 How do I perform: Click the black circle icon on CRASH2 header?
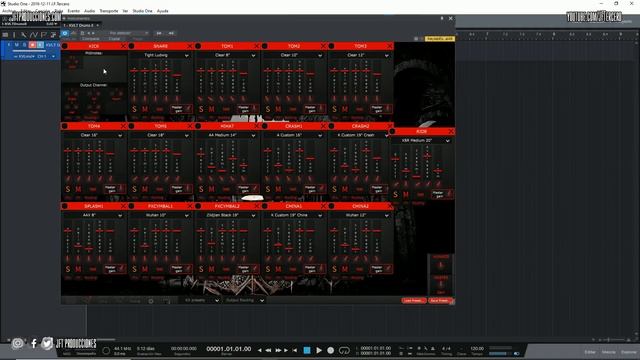(x=331, y=126)
